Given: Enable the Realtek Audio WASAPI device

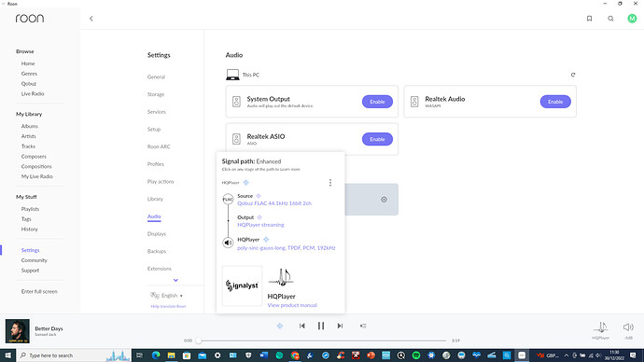Looking at the screenshot, I should (555, 102).
